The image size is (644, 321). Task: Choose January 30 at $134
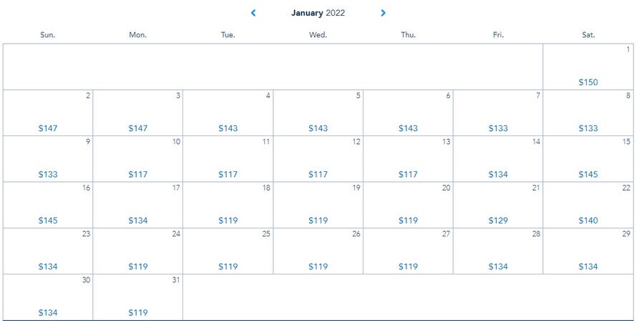coord(48,297)
